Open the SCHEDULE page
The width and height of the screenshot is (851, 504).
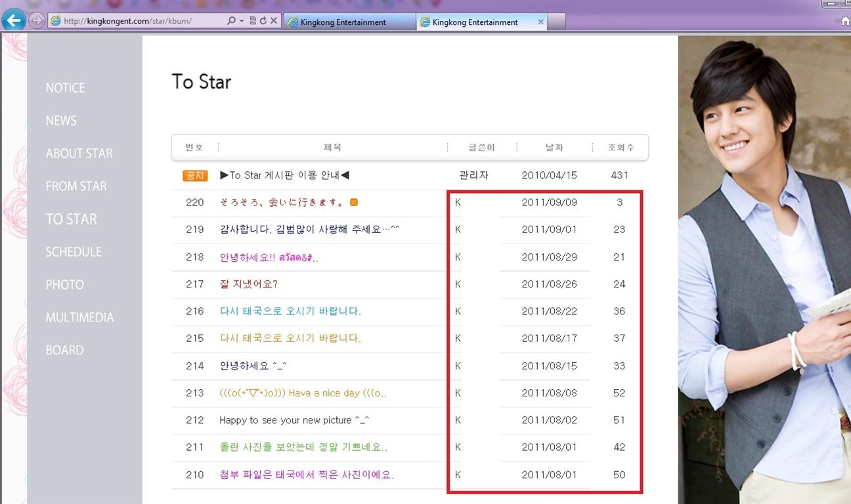click(x=74, y=252)
